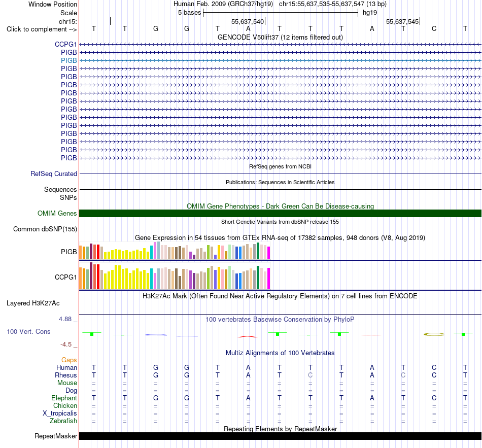Click the CCPG1 label in the GENCODE track
482x448 pixels.
click(65, 44)
